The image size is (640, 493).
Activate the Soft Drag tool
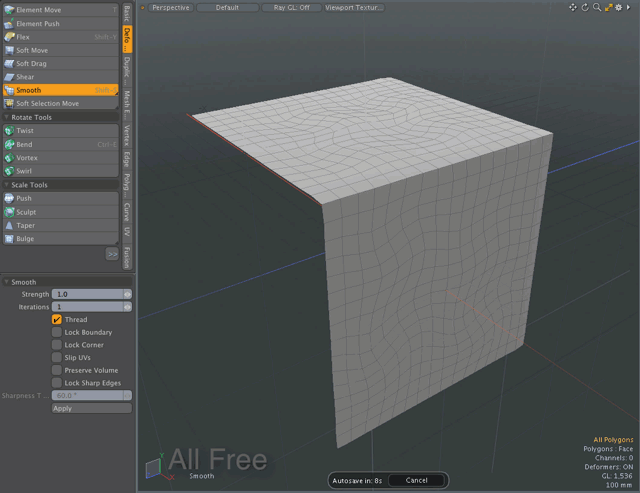60,64
